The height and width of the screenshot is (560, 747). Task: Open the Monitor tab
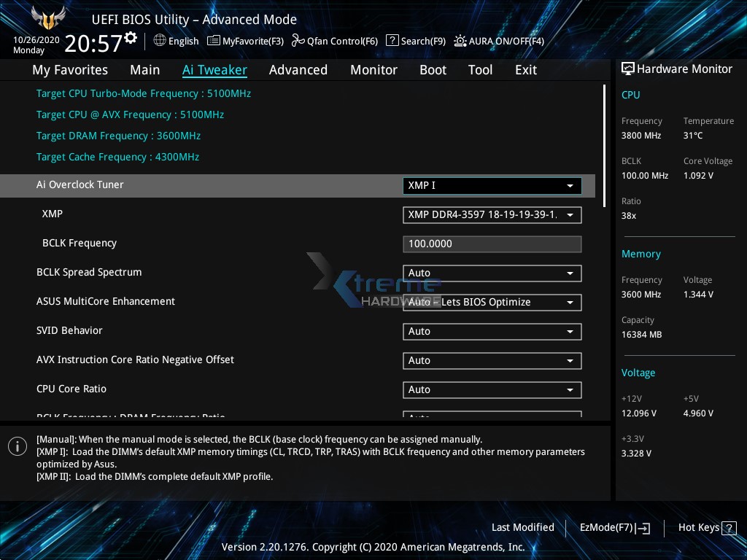373,69
